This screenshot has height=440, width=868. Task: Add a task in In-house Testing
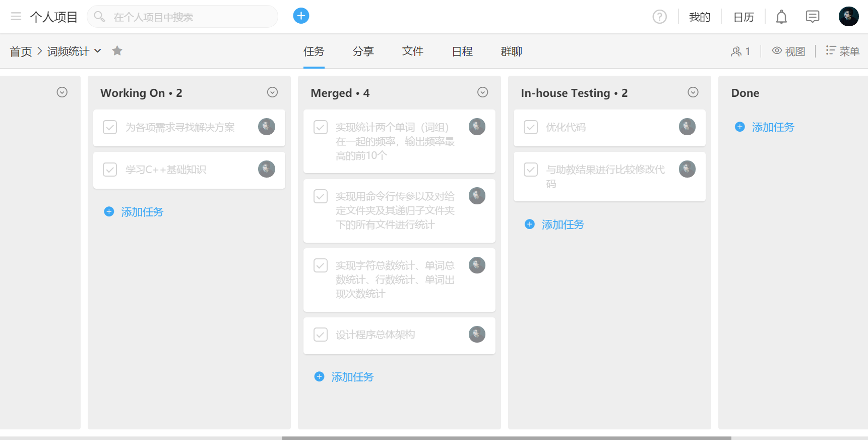point(554,225)
